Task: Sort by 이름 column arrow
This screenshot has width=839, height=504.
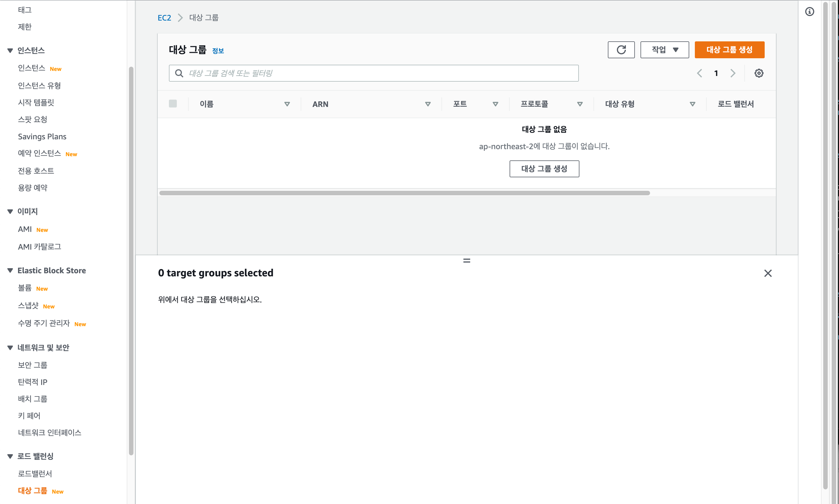Action: pyautogui.click(x=287, y=104)
